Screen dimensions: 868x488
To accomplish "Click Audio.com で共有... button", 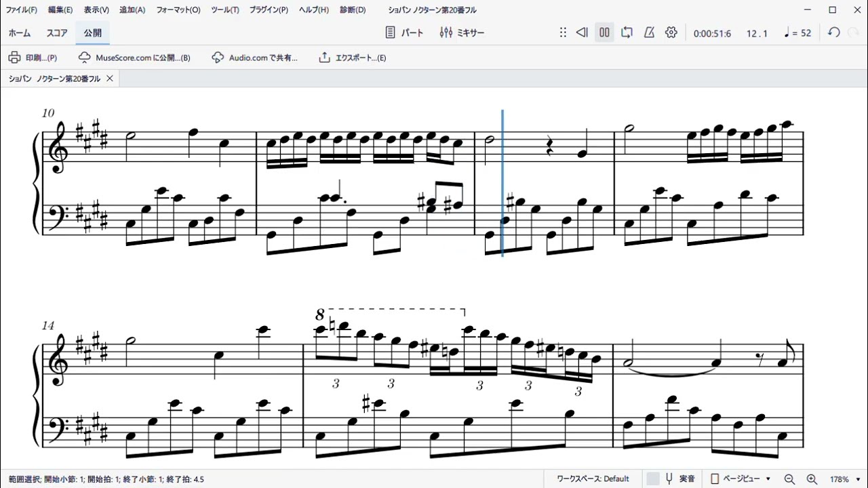I will pos(254,58).
